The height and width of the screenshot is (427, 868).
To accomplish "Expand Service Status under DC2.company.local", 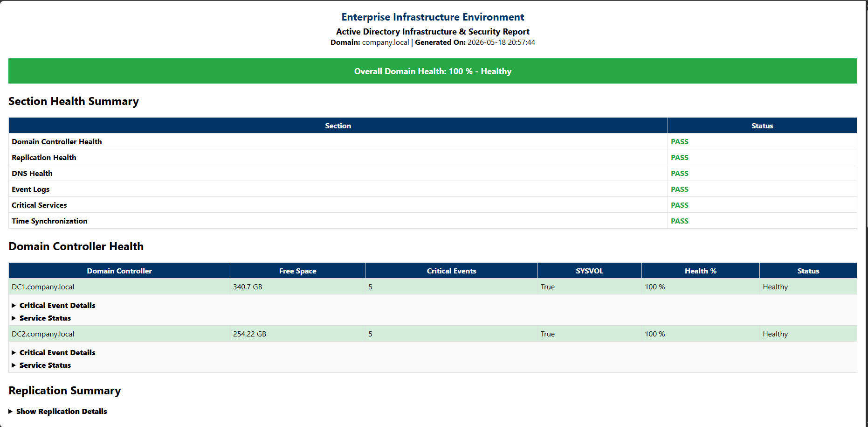I will (x=41, y=365).
